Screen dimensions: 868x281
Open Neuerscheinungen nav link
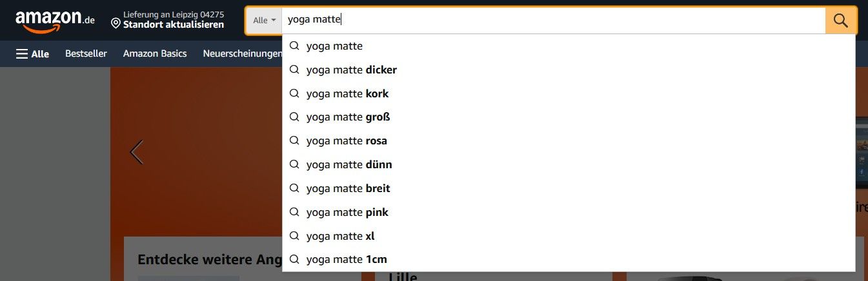tap(242, 53)
